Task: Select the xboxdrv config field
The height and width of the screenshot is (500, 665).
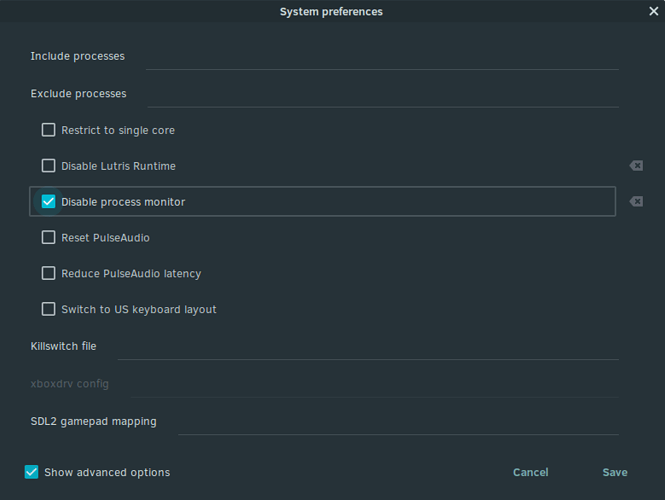Action: pyautogui.click(x=375, y=385)
